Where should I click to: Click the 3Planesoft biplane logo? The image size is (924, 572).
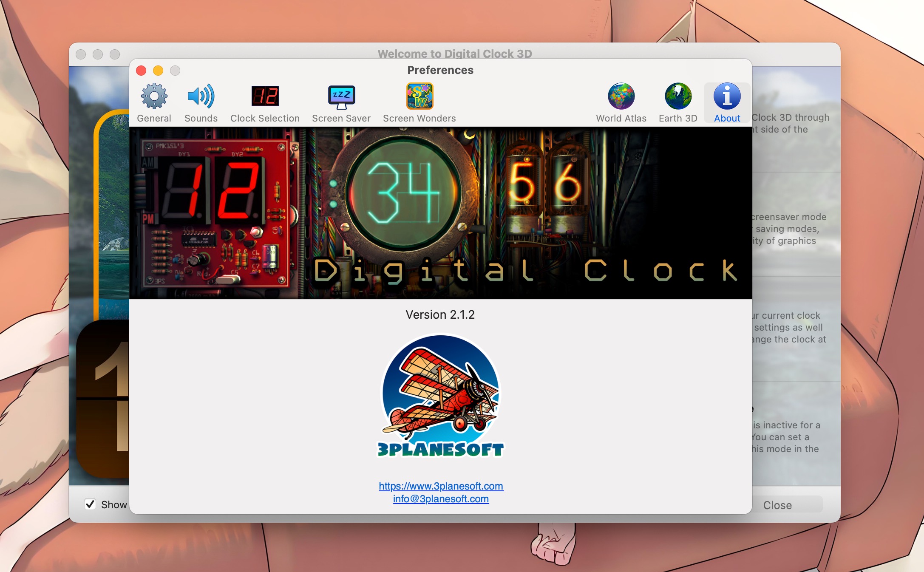pyautogui.click(x=441, y=395)
